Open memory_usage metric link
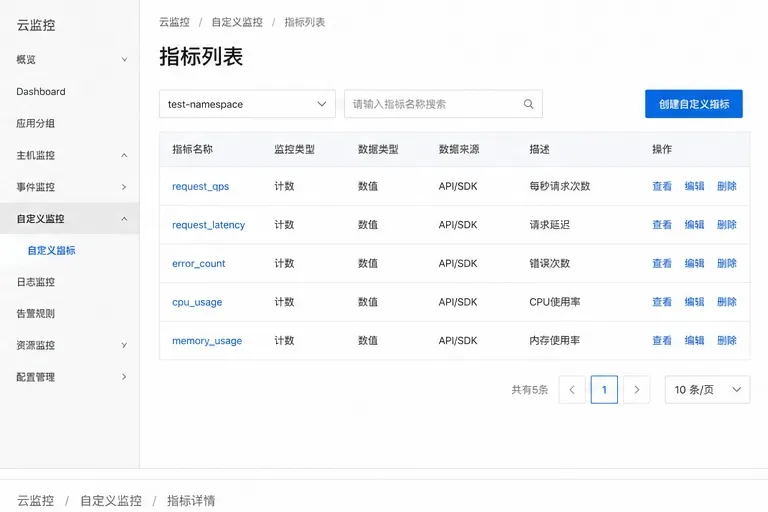 point(207,341)
